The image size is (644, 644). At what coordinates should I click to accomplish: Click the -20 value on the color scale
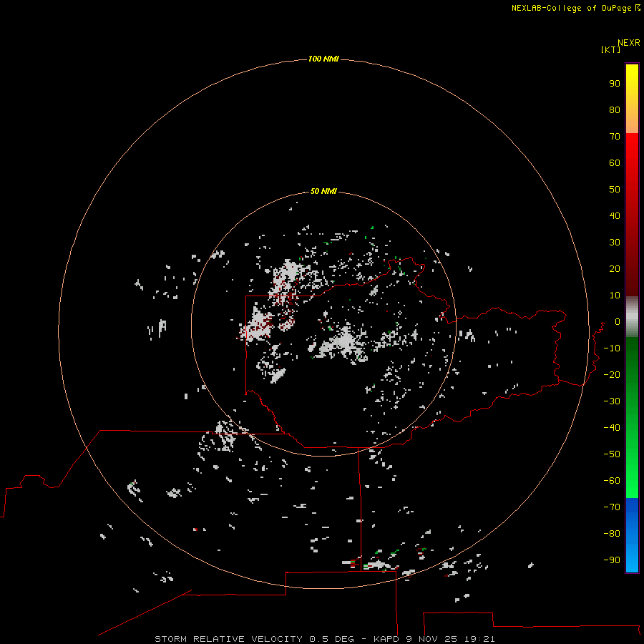[x=612, y=374]
